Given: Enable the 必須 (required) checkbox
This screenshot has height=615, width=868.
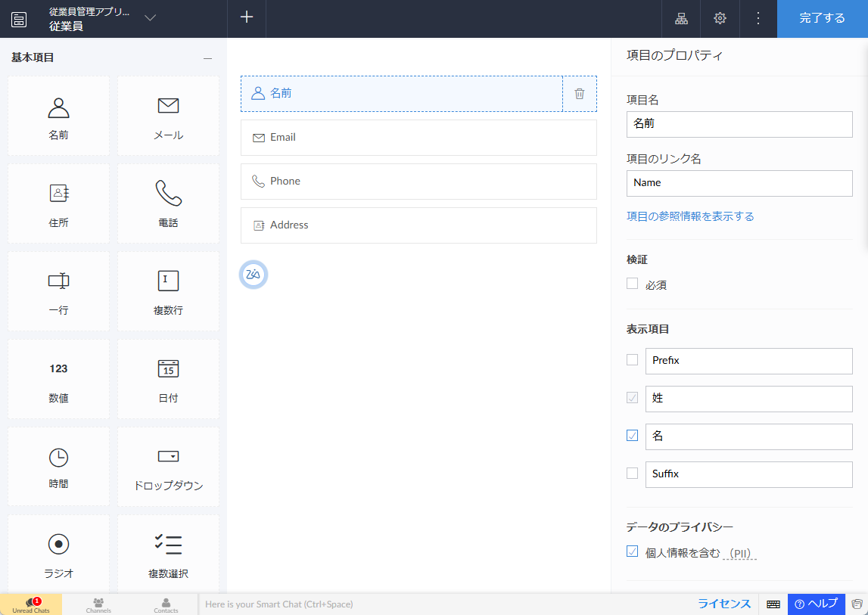Looking at the screenshot, I should pos(633,284).
